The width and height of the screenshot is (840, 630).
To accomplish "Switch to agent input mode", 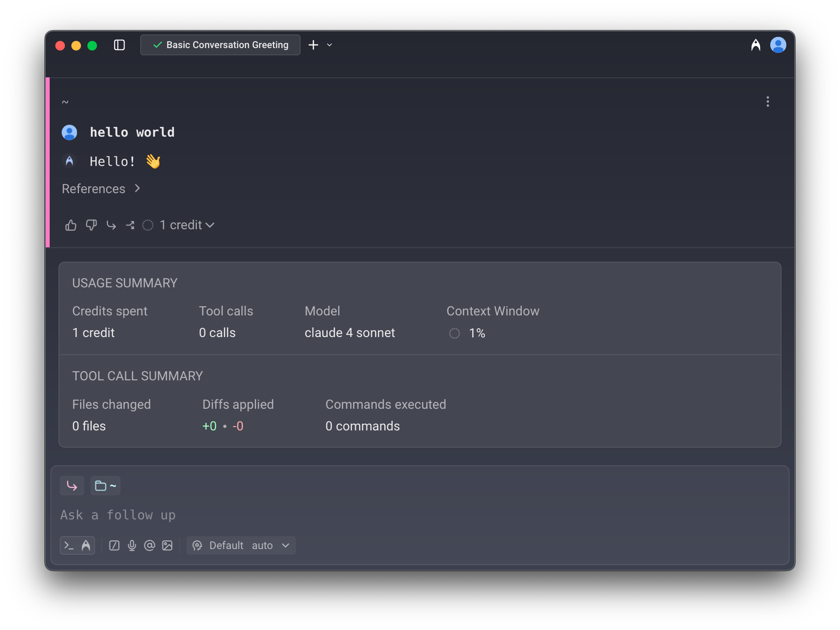I will pos(86,545).
